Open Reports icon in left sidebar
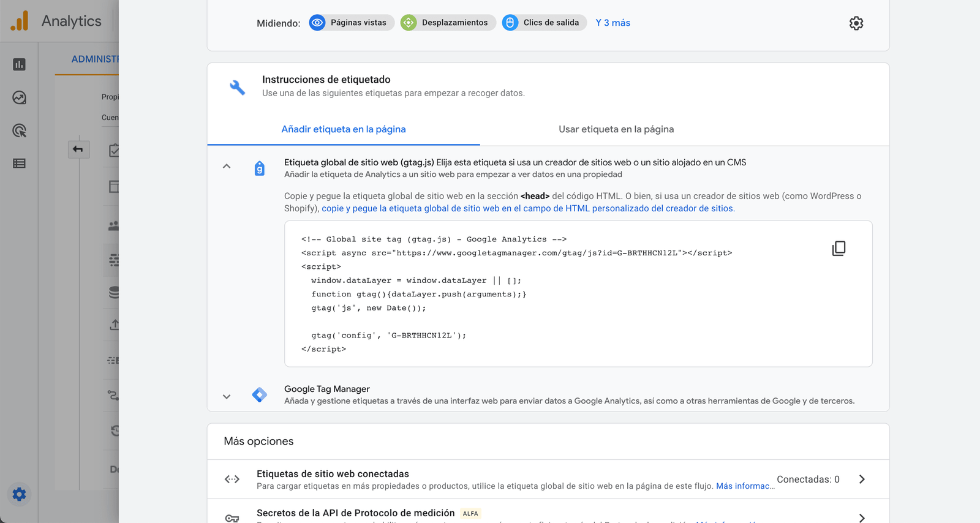The width and height of the screenshot is (980, 523). pyautogui.click(x=19, y=64)
